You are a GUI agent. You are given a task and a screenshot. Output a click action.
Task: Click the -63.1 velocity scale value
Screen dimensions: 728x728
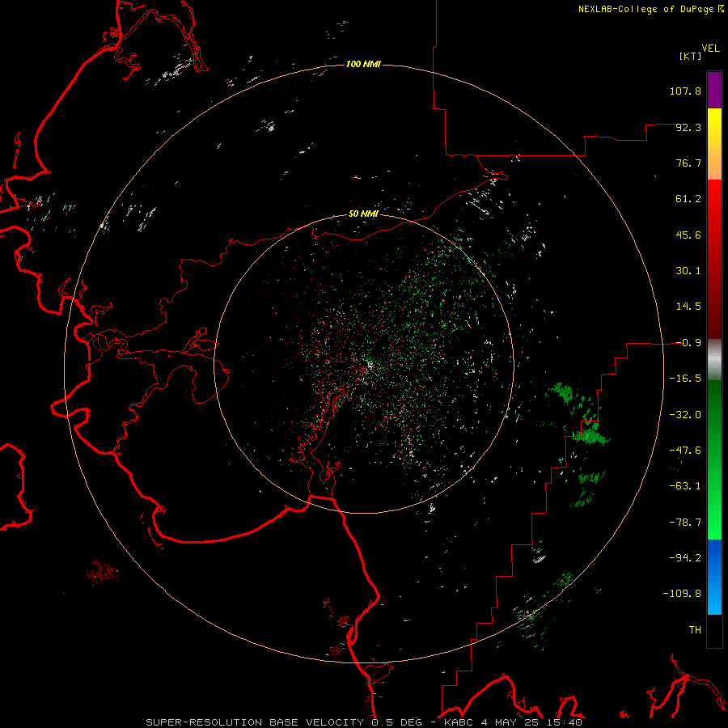click(685, 486)
